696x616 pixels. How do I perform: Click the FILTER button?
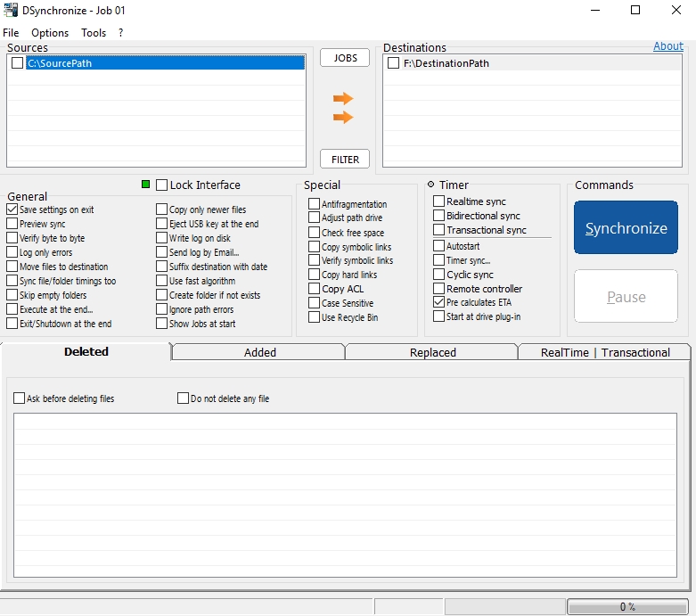pyautogui.click(x=345, y=159)
